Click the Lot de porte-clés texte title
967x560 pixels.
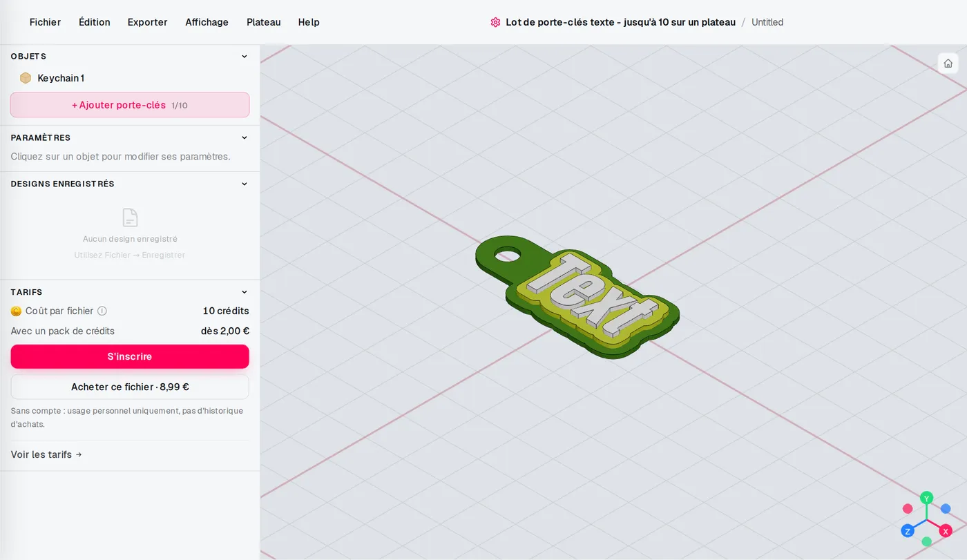(620, 22)
